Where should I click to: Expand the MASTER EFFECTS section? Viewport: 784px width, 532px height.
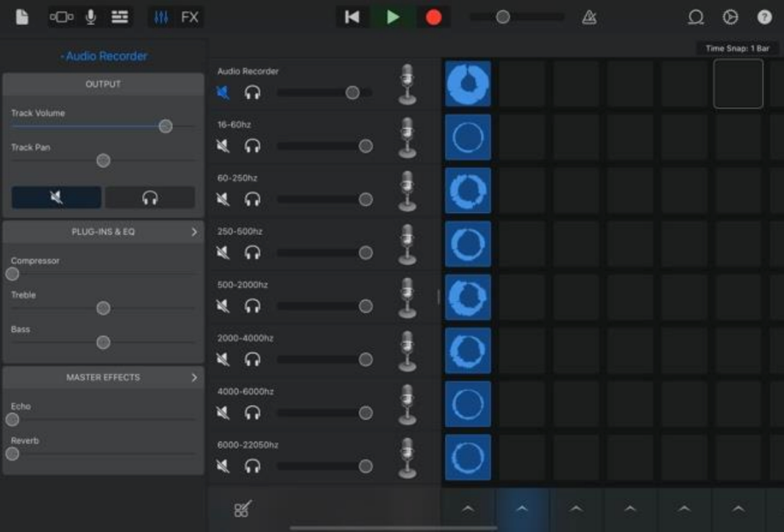(103, 377)
